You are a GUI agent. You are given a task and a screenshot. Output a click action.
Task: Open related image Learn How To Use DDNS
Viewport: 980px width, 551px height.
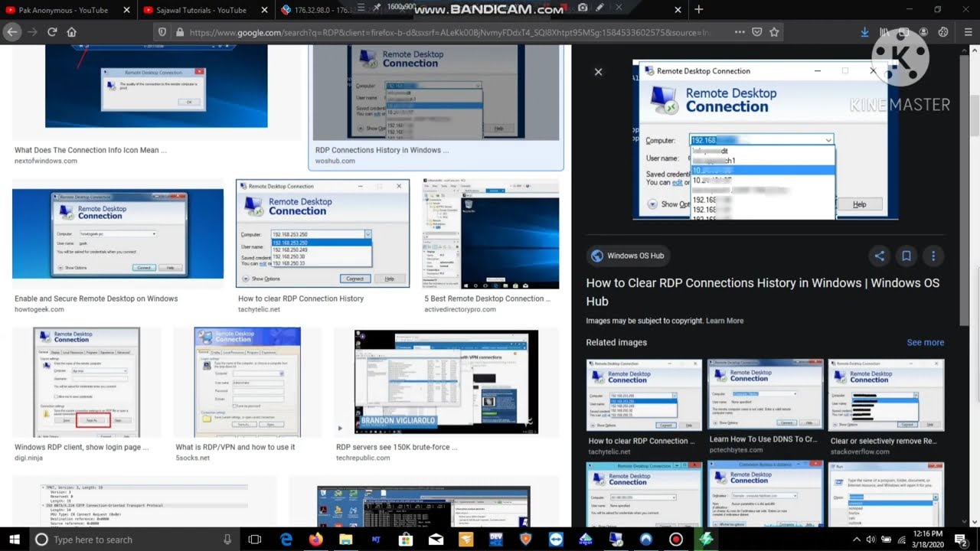pyautogui.click(x=765, y=395)
